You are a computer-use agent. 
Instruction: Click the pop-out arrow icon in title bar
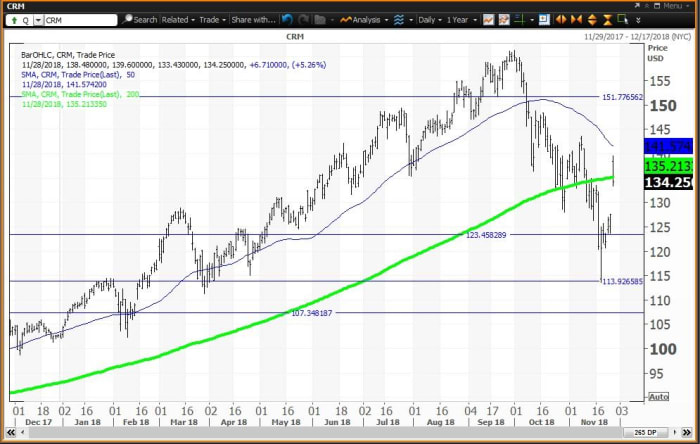point(637,6)
